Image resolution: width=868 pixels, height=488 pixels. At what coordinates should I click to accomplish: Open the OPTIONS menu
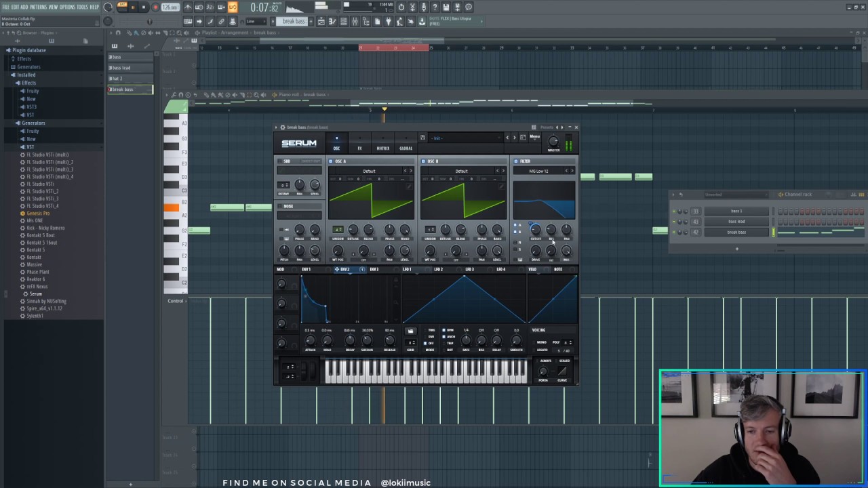click(x=67, y=7)
